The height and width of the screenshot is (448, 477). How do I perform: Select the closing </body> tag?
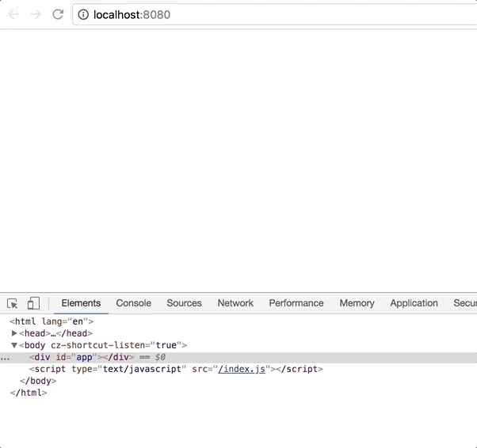click(x=38, y=381)
